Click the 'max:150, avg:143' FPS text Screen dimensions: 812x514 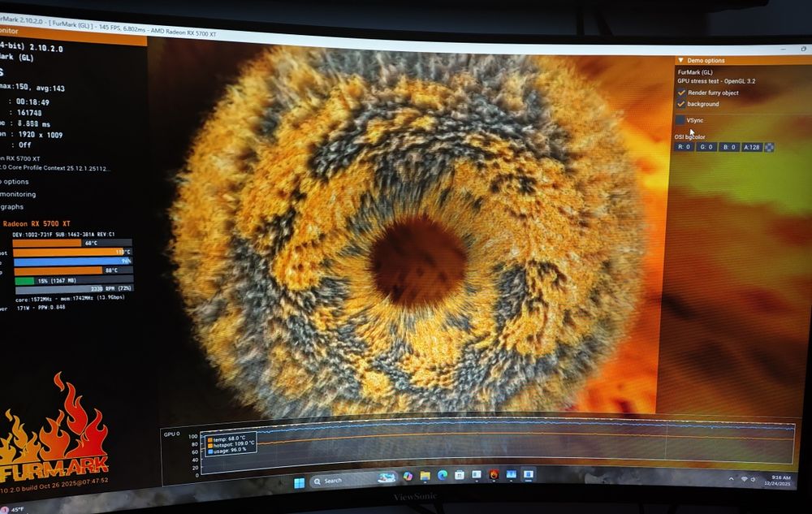(32, 87)
